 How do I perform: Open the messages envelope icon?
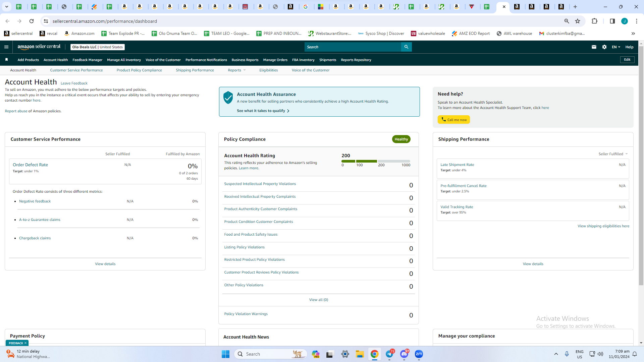pyautogui.click(x=594, y=47)
